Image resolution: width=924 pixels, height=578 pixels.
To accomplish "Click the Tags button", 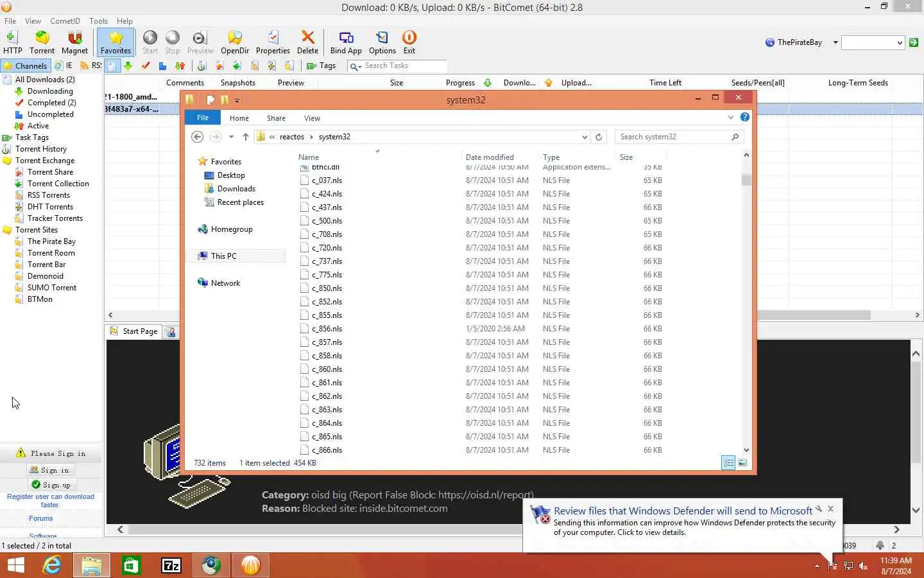I will 321,66.
